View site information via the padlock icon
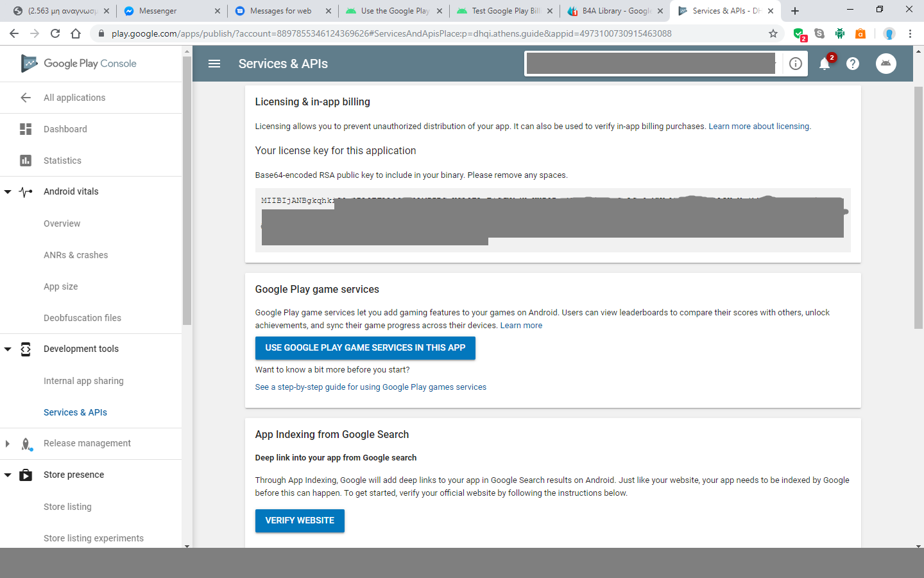This screenshot has width=924, height=578. (101, 33)
